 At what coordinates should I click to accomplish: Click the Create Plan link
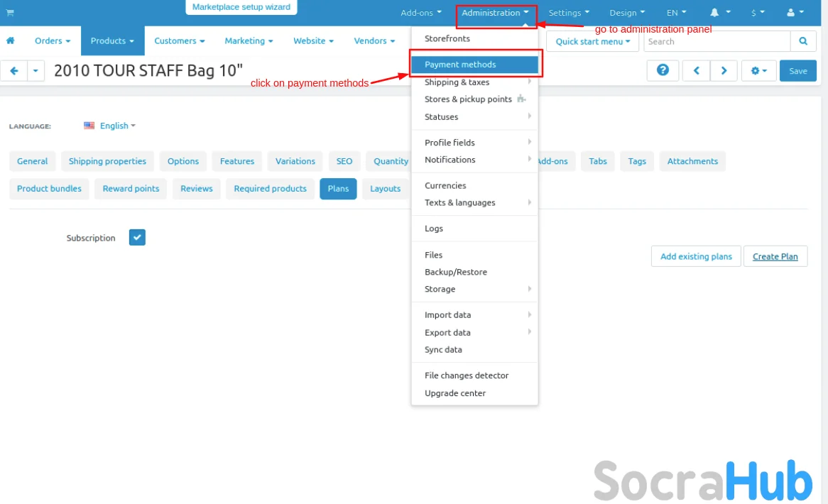tap(775, 256)
